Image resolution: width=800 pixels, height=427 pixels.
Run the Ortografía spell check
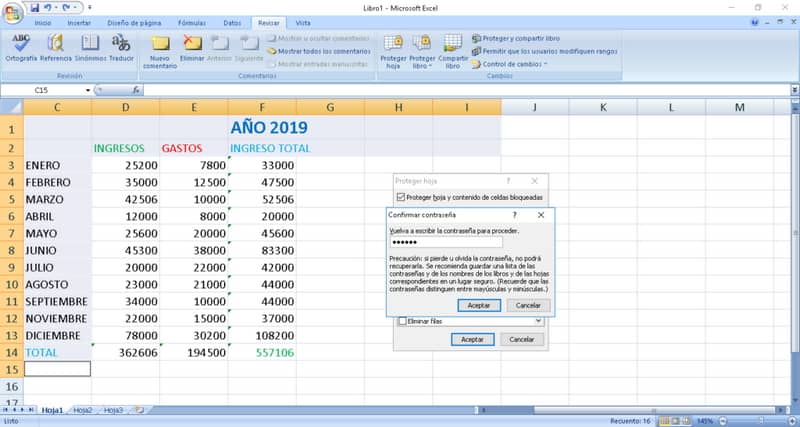tap(21, 48)
